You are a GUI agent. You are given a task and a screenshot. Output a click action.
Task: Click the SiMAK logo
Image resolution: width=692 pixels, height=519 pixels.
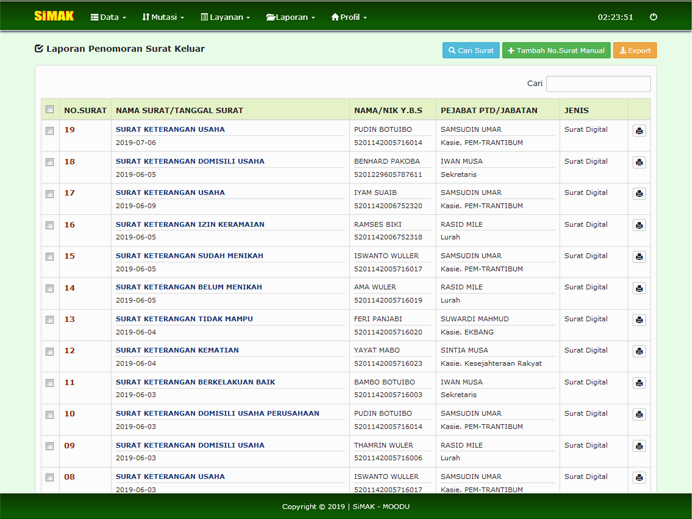[x=53, y=17]
